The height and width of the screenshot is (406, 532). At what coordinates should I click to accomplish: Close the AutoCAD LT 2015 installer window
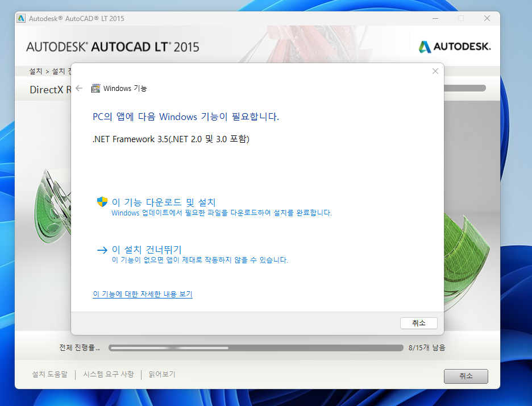coord(487,18)
